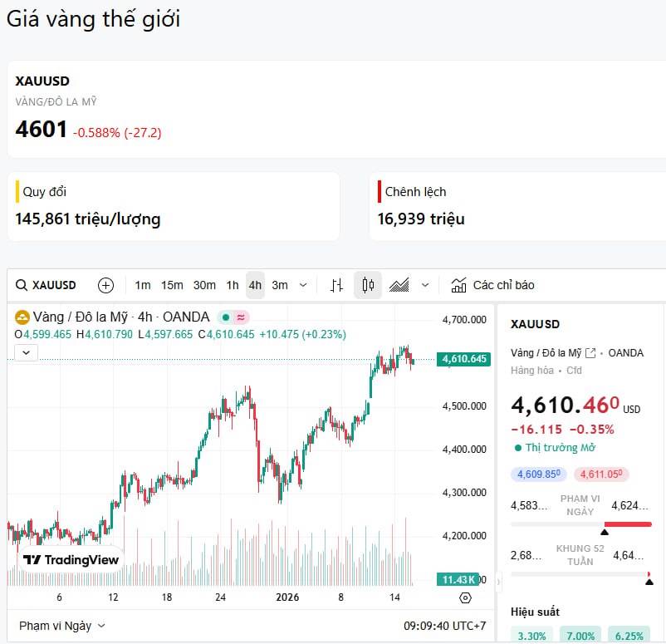Open the chart style dropdown chevron

coord(426,284)
